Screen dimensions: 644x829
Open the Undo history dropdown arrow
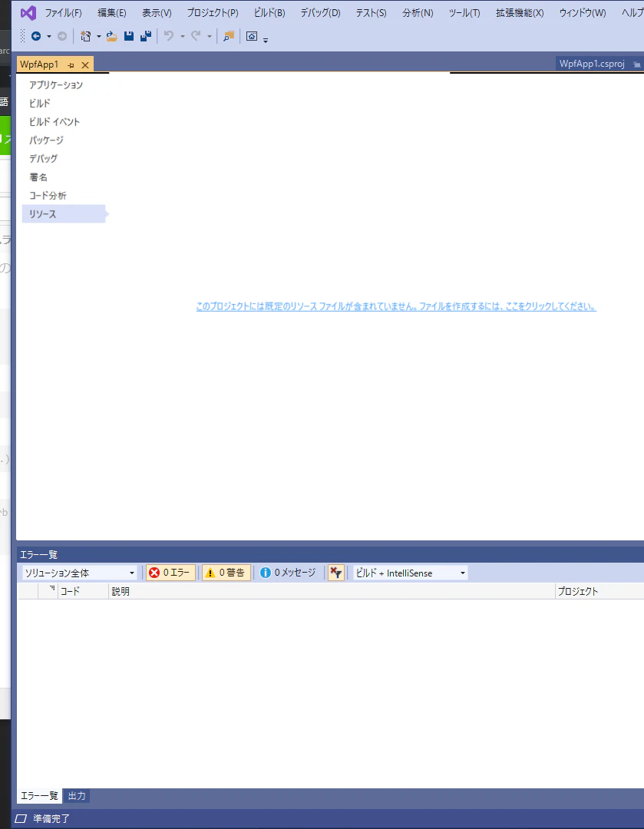coord(183,37)
